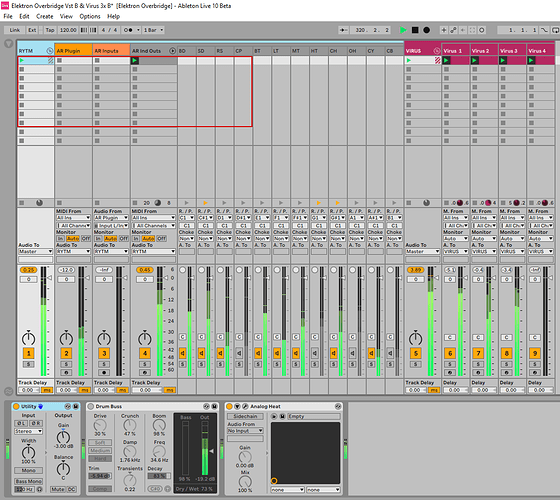Click the Arrangement Record circle button
560x500 pixels.
tap(426, 30)
